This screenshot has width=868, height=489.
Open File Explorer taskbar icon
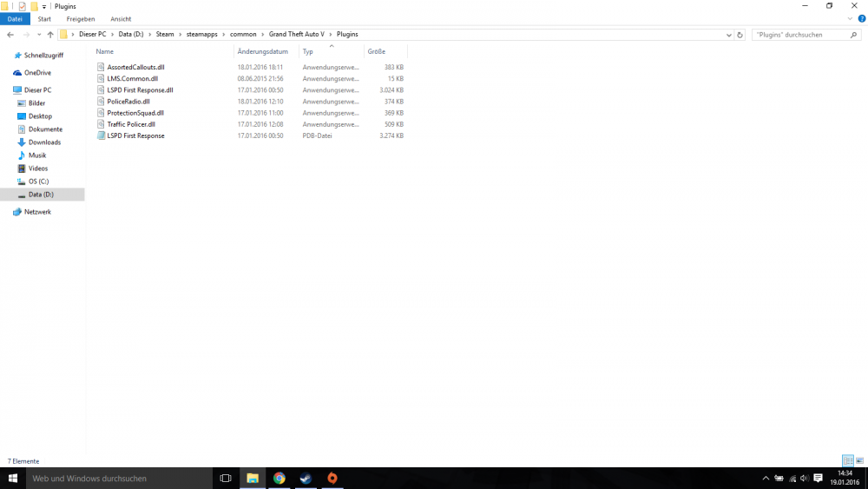pos(253,478)
